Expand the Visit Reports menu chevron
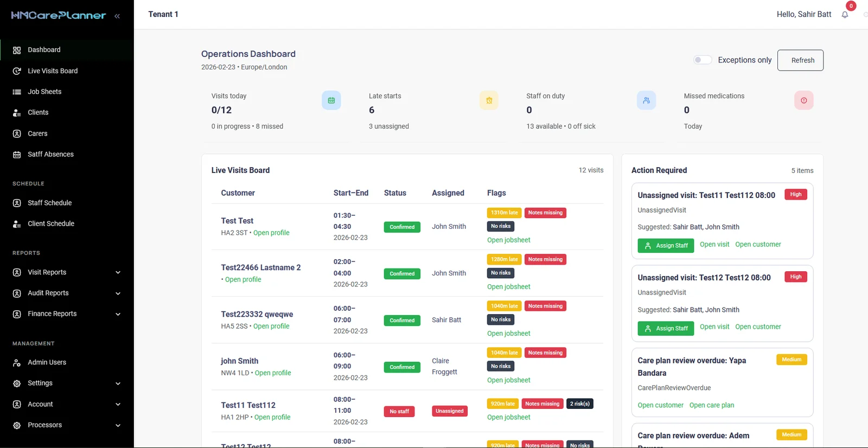The image size is (868, 448). [118, 272]
